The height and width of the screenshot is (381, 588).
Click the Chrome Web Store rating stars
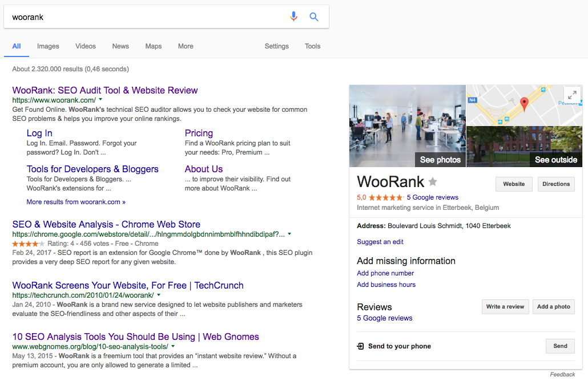click(x=29, y=244)
